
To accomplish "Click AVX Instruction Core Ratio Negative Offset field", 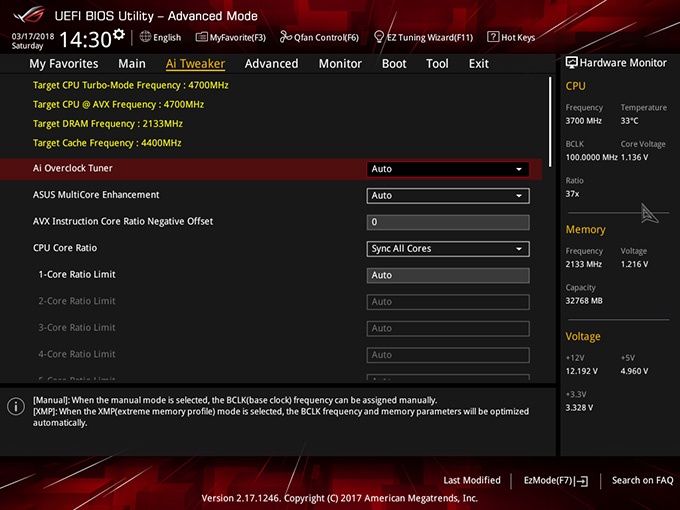I will (448, 222).
